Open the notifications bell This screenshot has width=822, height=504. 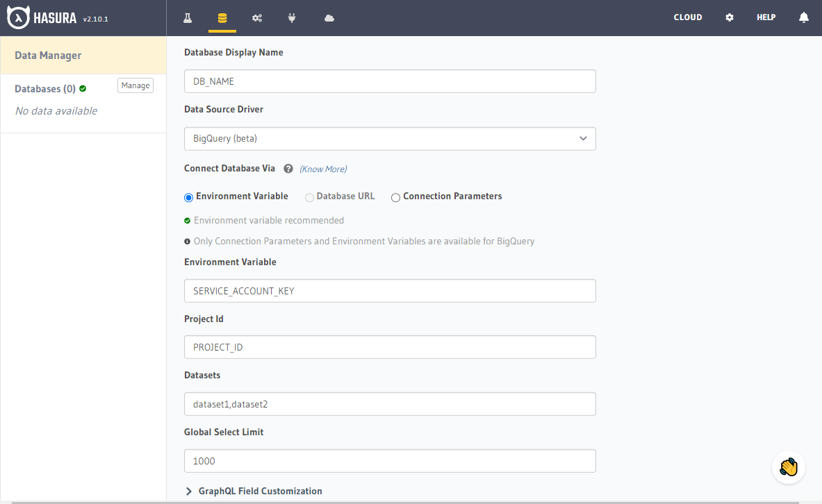point(803,17)
